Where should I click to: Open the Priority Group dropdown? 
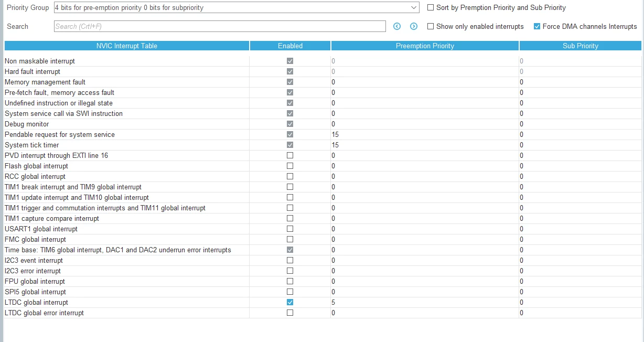pos(236,7)
